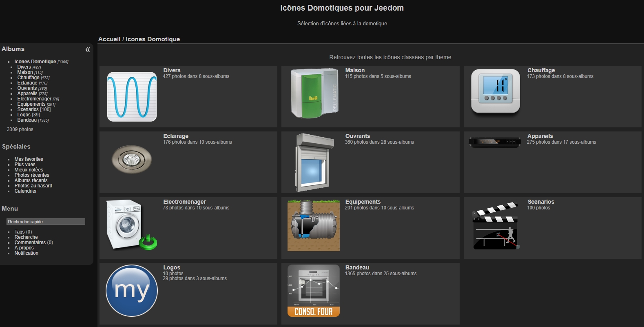Open Mes favorites under Spéciales

point(29,159)
